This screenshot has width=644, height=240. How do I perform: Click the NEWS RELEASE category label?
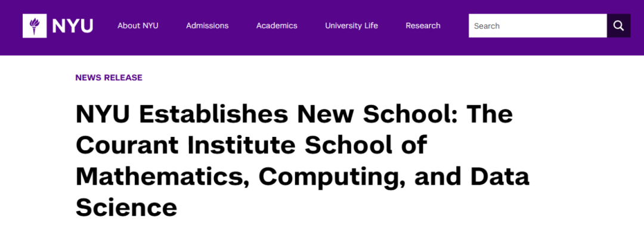tap(109, 77)
